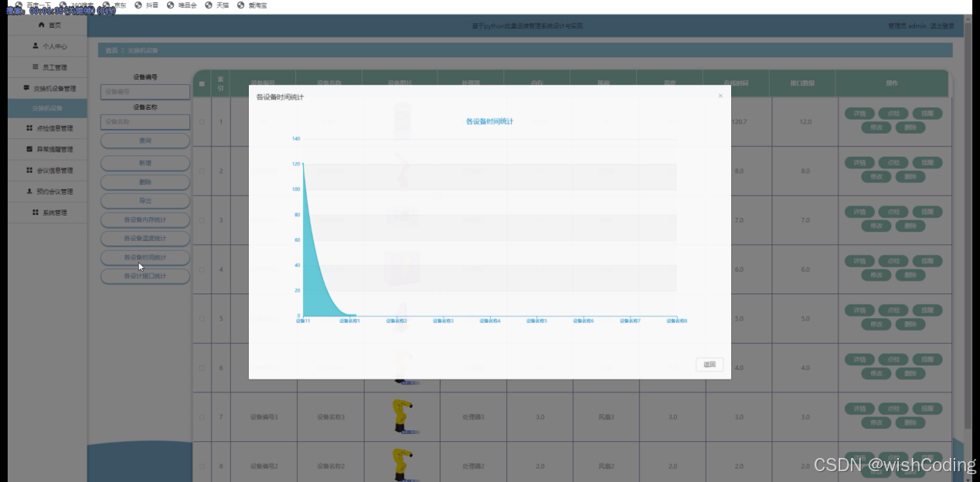
Task: Click the 系统管理 grid icon
Action: tap(36, 212)
